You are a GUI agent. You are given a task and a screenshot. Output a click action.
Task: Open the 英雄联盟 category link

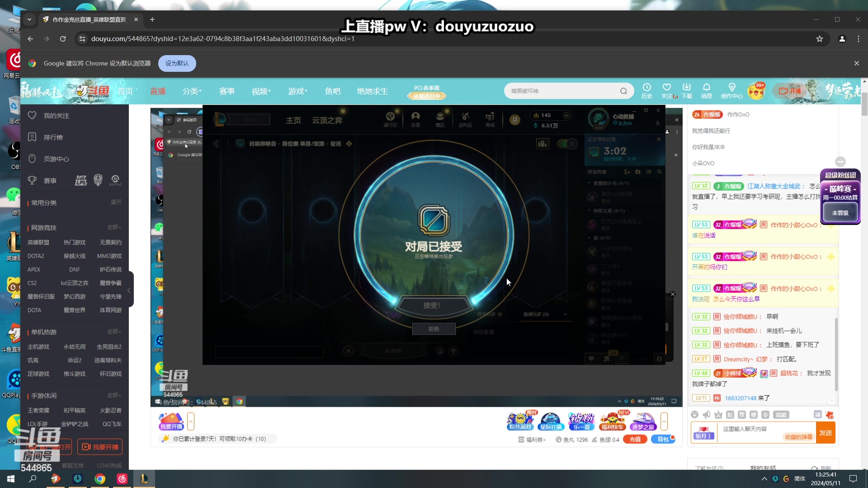38,243
